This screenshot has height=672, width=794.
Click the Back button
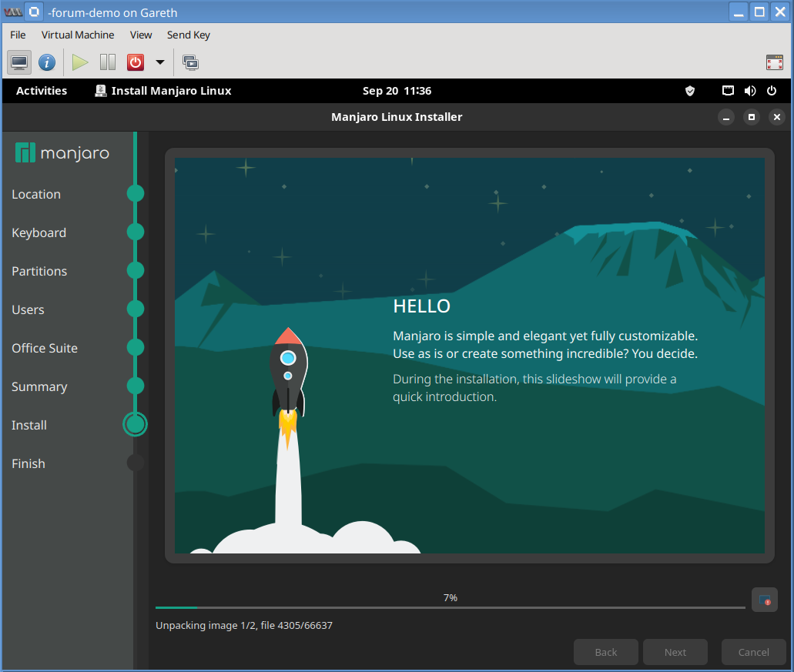coord(605,652)
